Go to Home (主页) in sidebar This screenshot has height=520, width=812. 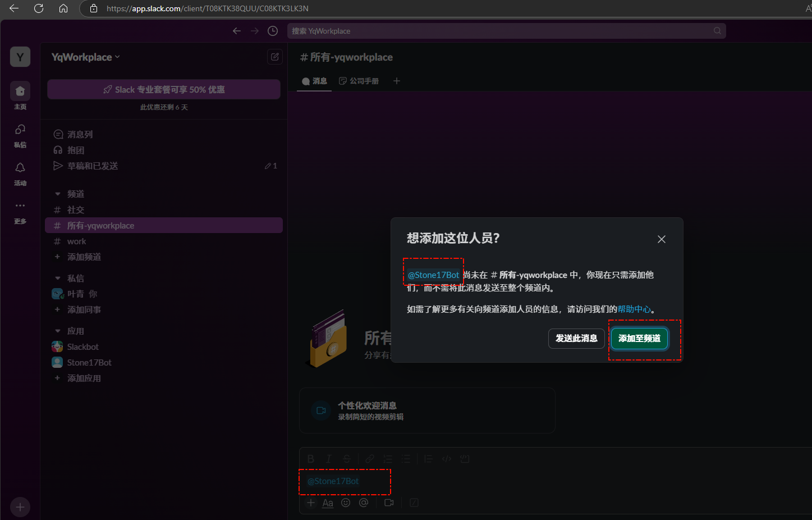pos(20,95)
